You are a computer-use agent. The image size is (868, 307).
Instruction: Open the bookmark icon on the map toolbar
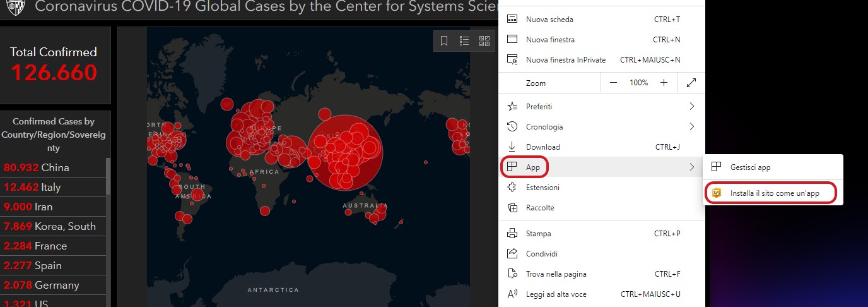click(444, 41)
